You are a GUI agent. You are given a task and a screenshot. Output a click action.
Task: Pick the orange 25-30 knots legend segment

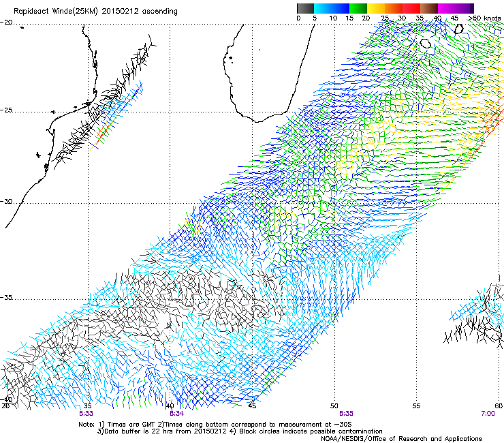click(x=394, y=8)
